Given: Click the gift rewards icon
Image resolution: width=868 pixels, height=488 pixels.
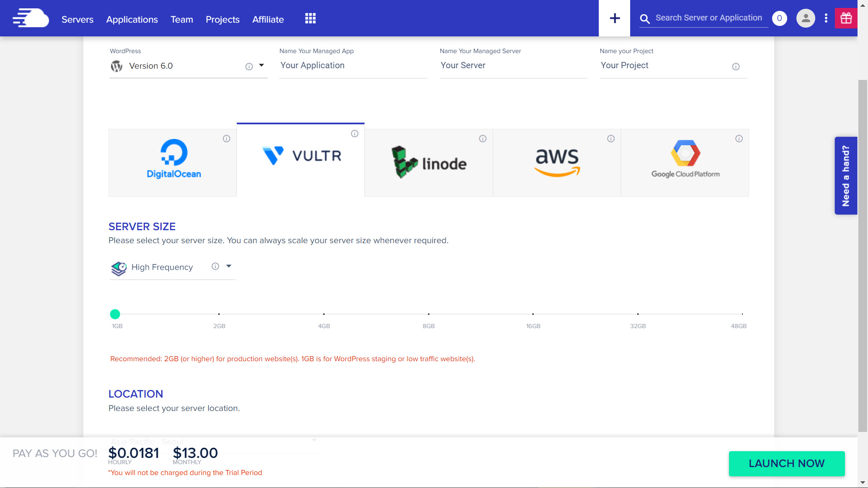Looking at the screenshot, I should tap(846, 18).
